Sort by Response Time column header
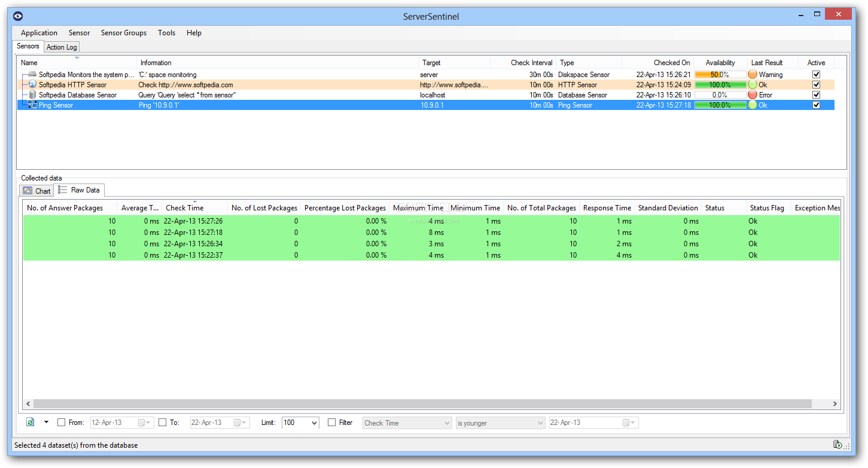 (607, 208)
